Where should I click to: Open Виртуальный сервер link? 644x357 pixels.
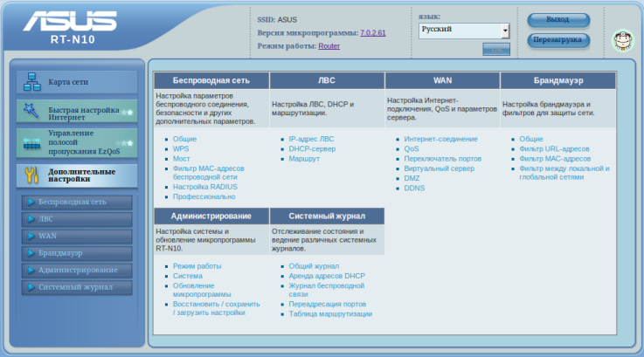coord(439,168)
